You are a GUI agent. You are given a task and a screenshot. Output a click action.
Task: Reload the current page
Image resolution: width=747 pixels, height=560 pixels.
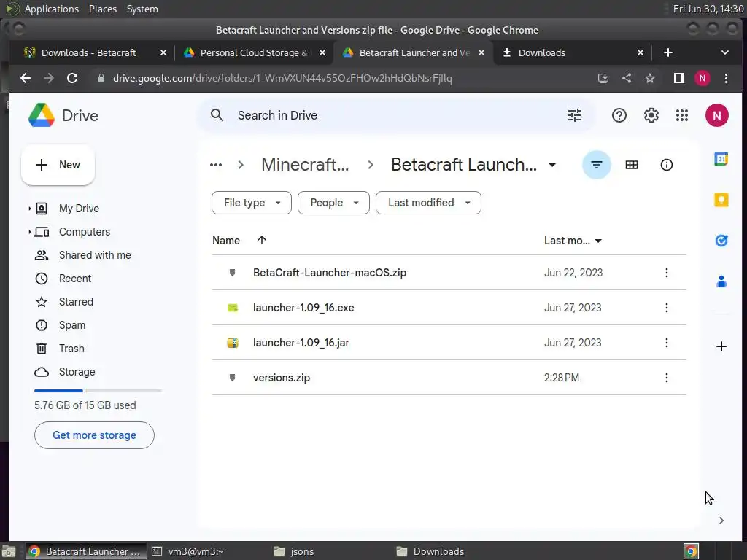coord(72,78)
